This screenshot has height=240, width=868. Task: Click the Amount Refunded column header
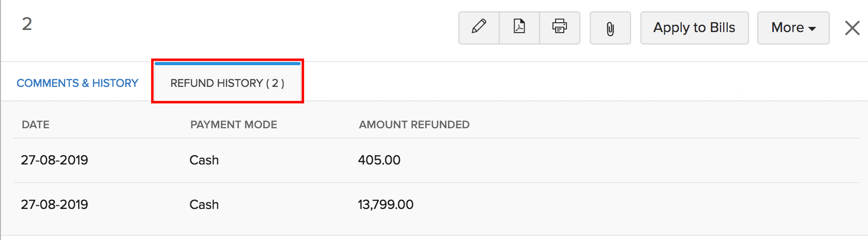(x=414, y=125)
